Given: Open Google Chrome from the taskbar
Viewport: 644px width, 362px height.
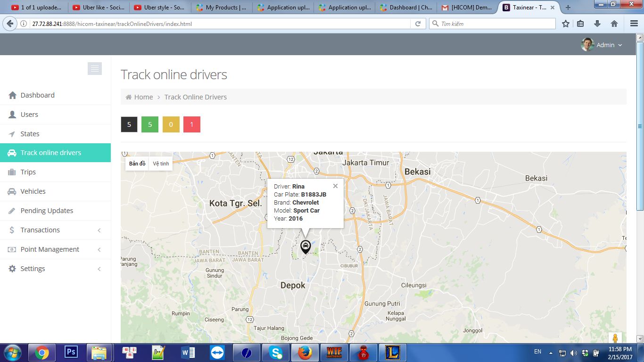Looking at the screenshot, I should (42, 352).
